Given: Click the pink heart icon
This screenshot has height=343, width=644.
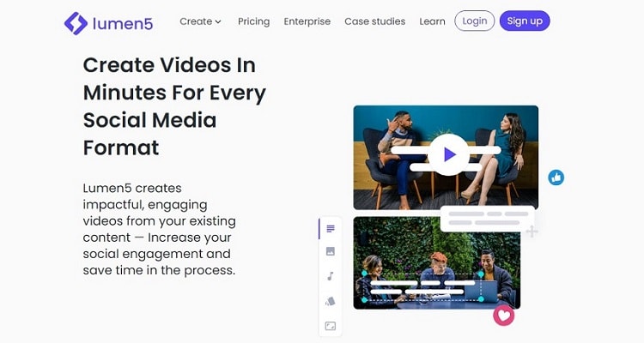Looking at the screenshot, I should pyautogui.click(x=503, y=316).
